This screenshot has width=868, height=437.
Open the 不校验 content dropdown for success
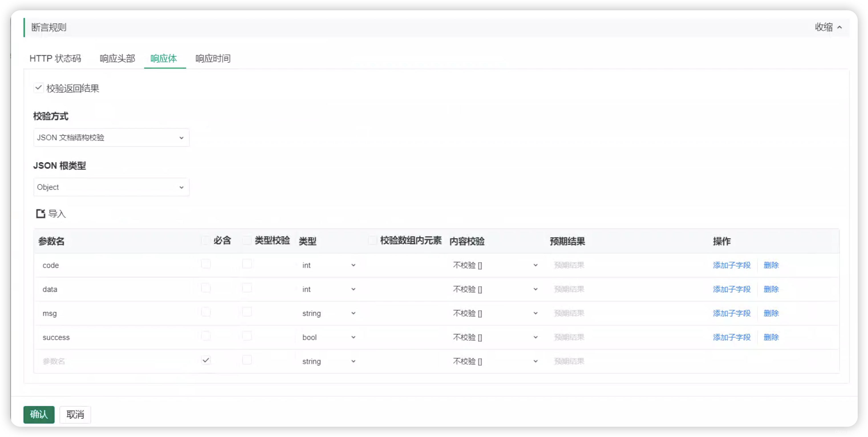[x=495, y=337]
